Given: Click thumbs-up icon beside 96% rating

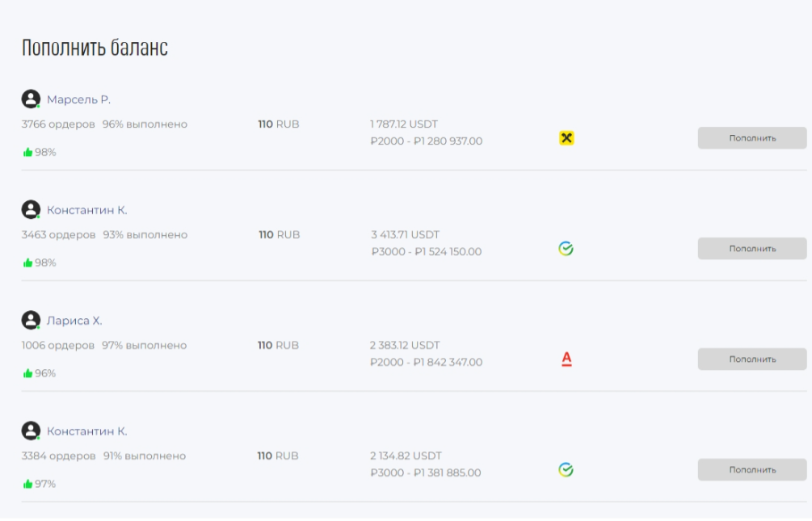Looking at the screenshot, I should [x=27, y=374].
